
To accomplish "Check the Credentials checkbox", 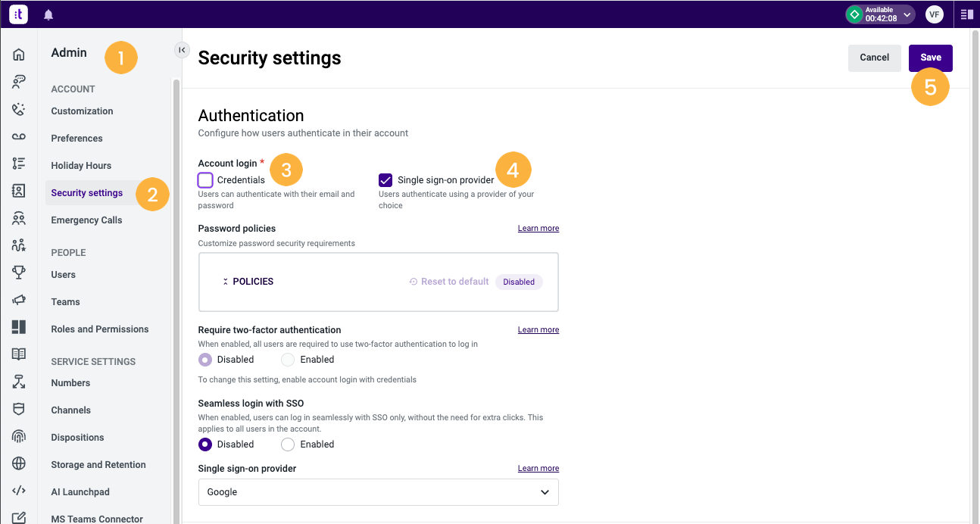I will (205, 180).
